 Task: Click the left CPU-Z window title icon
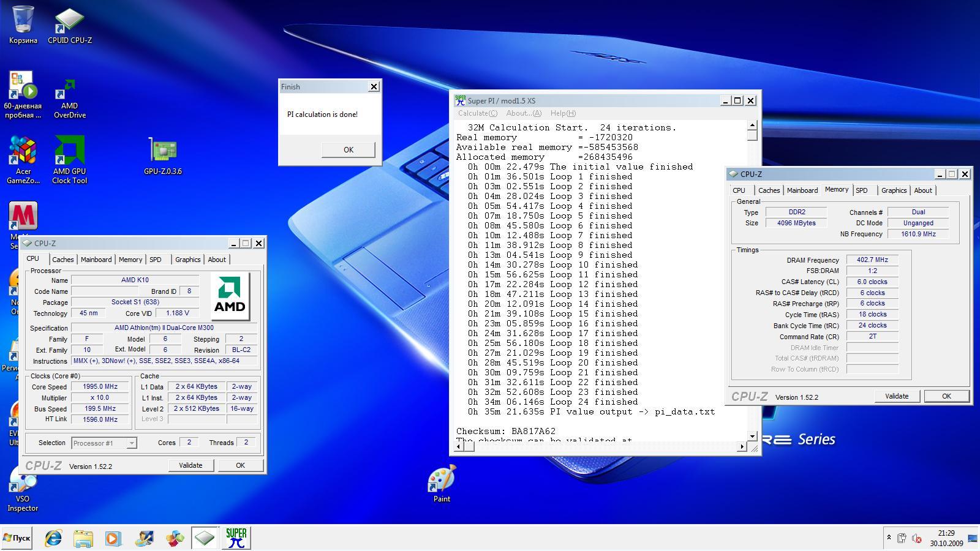pyautogui.click(x=28, y=243)
